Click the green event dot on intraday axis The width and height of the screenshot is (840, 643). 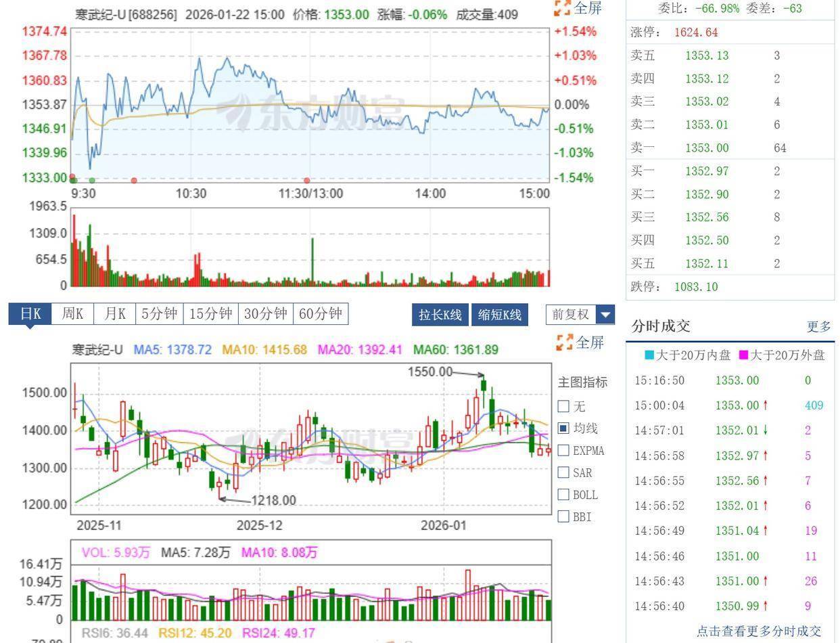92,181
